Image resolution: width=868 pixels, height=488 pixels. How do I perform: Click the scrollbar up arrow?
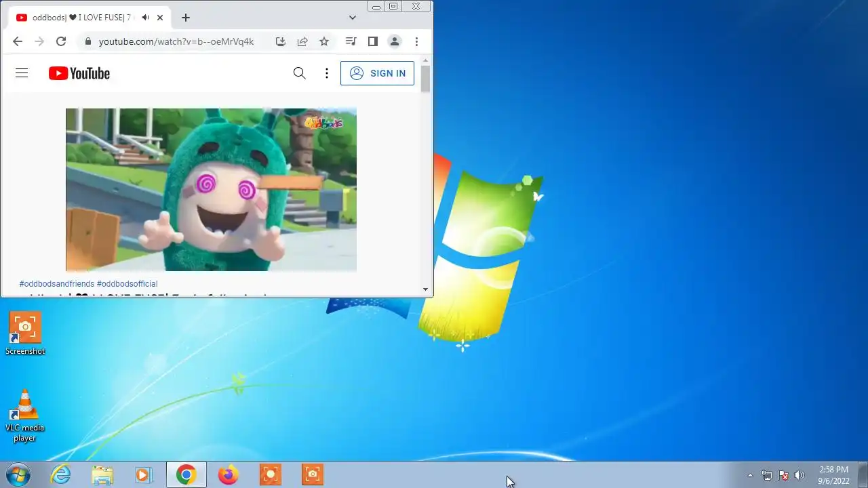(425, 60)
